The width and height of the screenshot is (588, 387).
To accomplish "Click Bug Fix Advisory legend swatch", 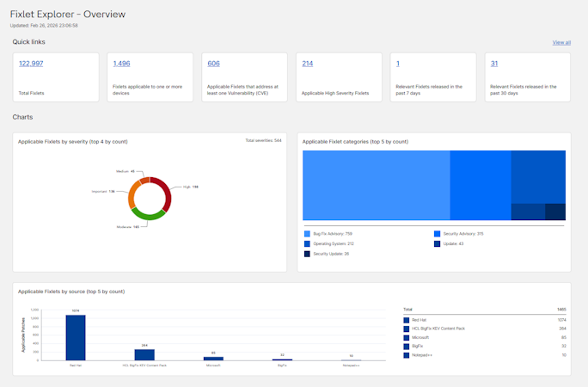I will 307,234.
